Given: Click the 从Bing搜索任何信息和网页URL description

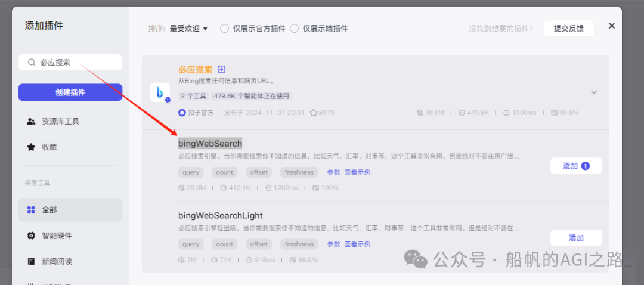Looking at the screenshot, I should click(227, 81).
